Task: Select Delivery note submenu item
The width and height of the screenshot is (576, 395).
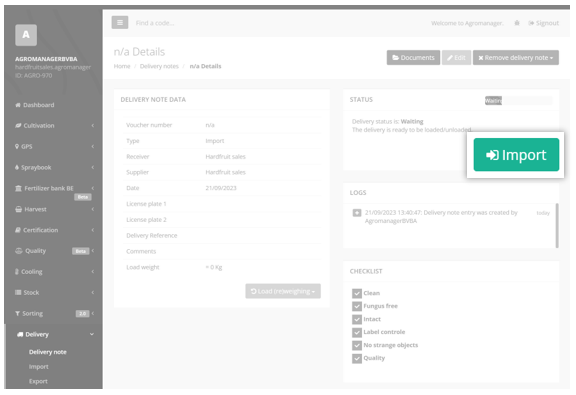Action: click(48, 352)
